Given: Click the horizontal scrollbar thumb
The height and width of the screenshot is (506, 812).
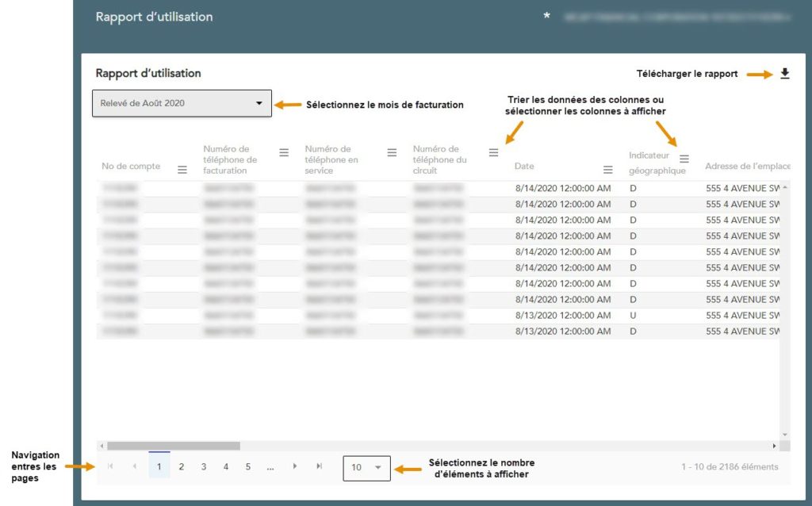Looking at the screenshot, I should 173,446.
